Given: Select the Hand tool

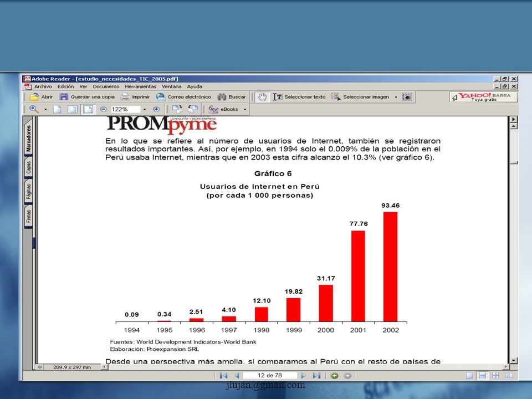Looking at the screenshot, I should point(262,97).
